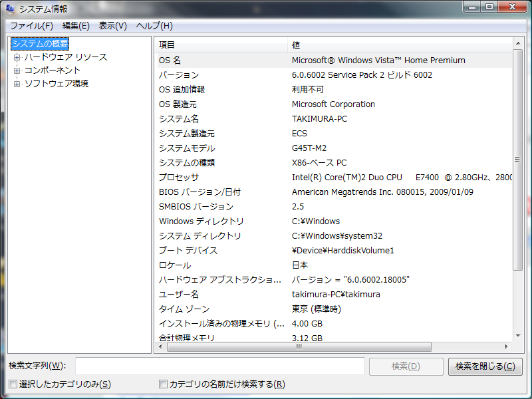
Task: Select the Windows ディレクトリ row
Action: point(334,221)
